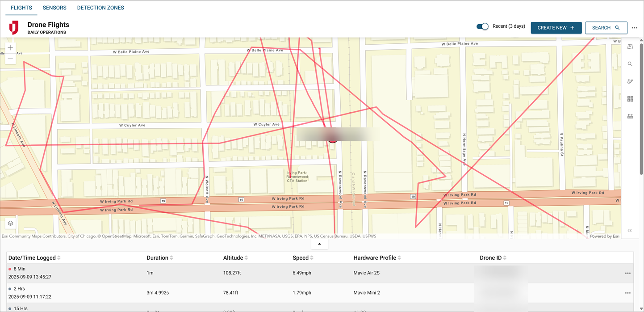Image resolution: width=644 pixels, height=312 pixels.
Task: Activate the sketch/draw tool in right sidebar
Action: pyautogui.click(x=630, y=81)
